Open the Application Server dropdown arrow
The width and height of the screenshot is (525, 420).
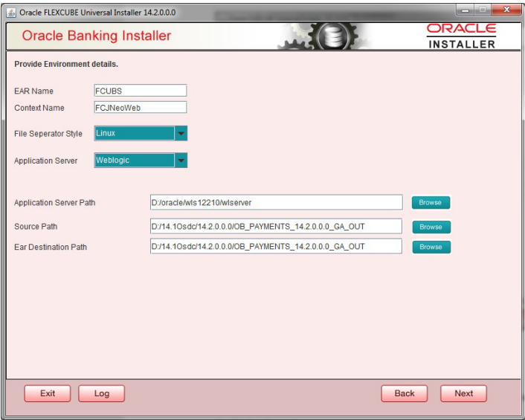pos(181,161)
